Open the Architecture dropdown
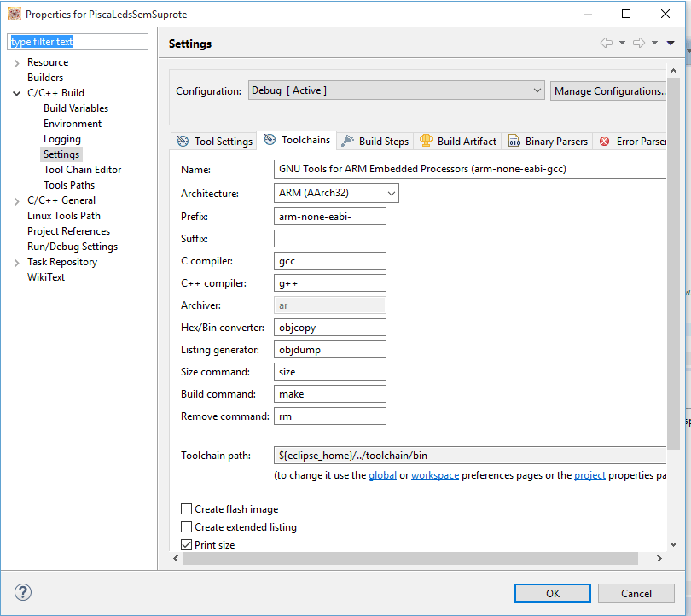The width and height of the screenshot is (691, 616). coord(336,194)
